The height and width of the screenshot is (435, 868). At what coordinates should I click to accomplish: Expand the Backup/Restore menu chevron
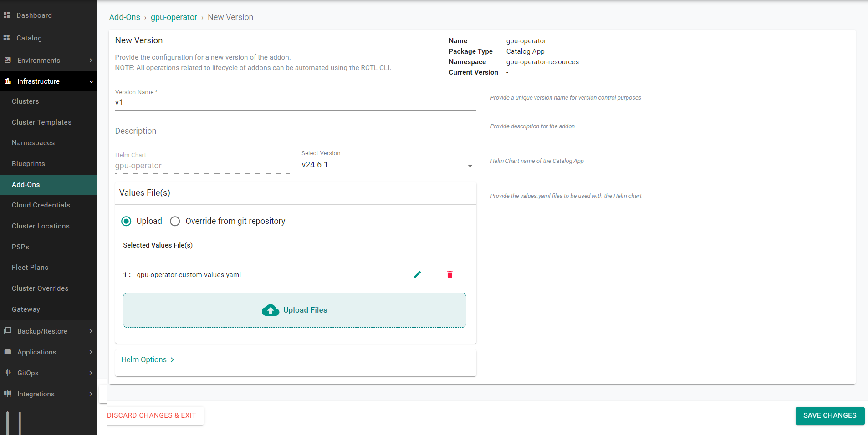[91, 331]
